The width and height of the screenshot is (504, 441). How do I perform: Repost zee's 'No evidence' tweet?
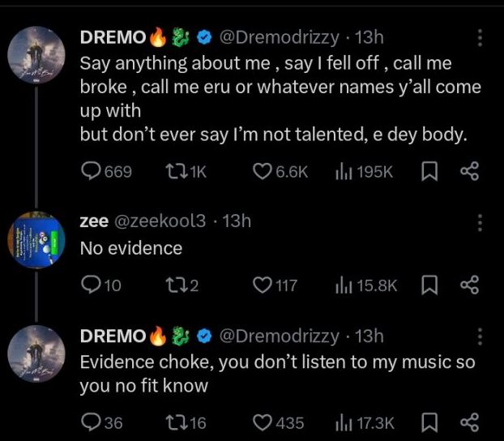click(176, 285)
